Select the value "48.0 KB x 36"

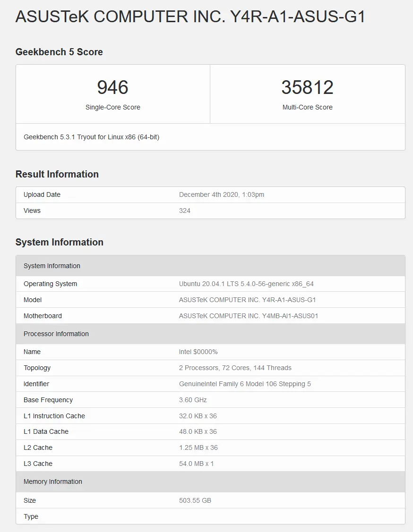point(198,431)
